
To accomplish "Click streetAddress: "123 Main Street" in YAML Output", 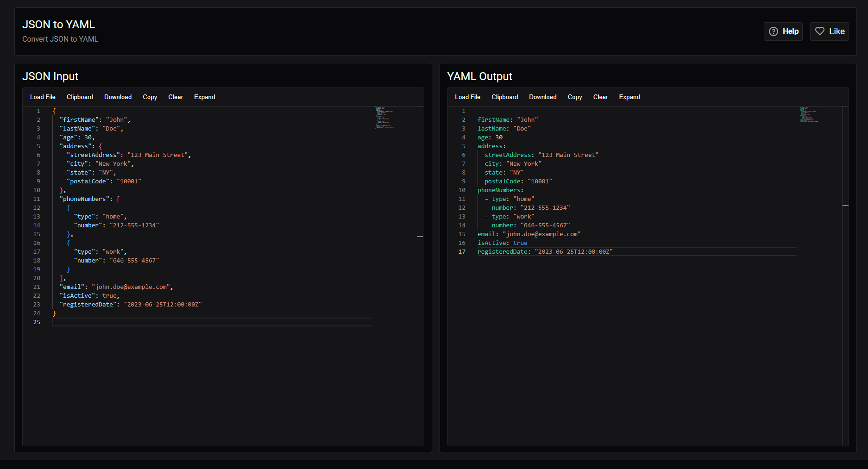I will tap(541, 155).
